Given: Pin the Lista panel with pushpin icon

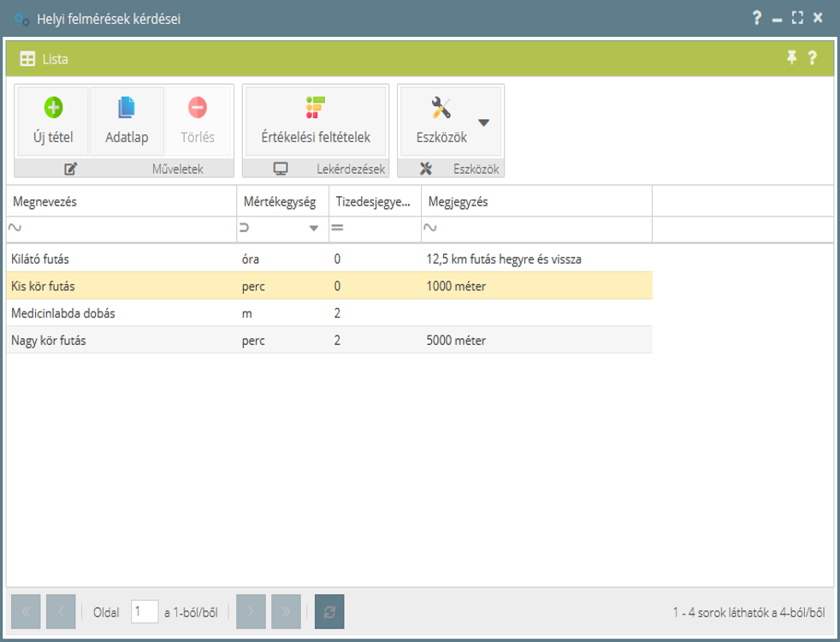Looking at the screenshot, I should click(791, 58).
